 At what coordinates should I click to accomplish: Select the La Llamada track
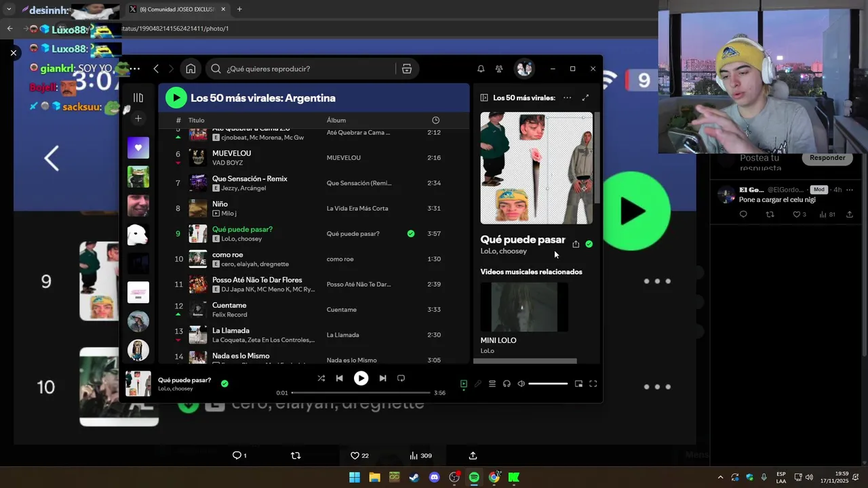[x=231, y=331]
